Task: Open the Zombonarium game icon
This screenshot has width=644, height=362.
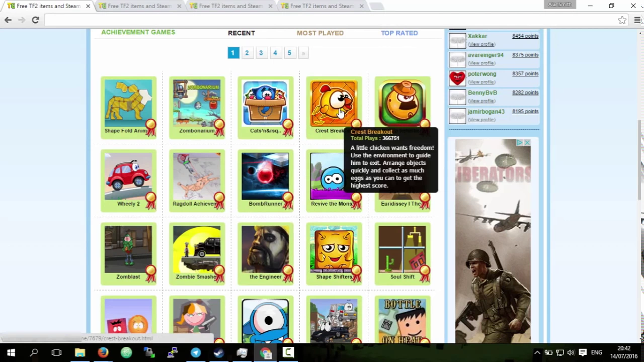Action: tap(197, 103)
